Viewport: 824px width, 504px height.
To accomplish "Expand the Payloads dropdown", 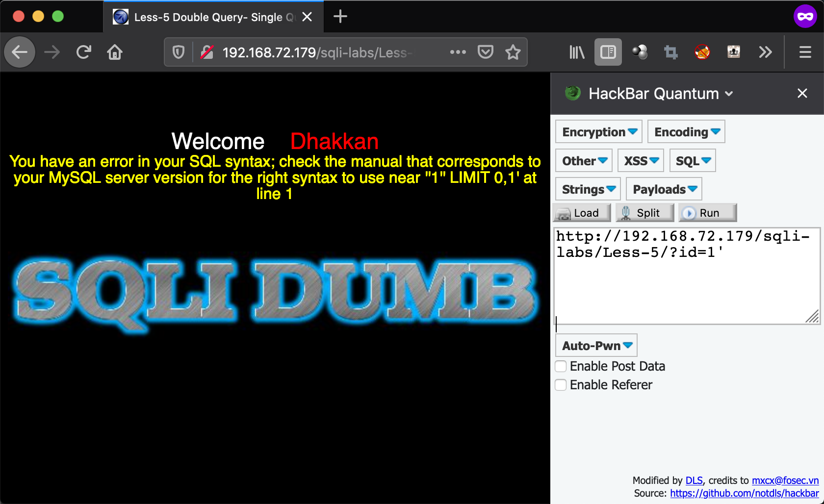I will click(664, 189).
